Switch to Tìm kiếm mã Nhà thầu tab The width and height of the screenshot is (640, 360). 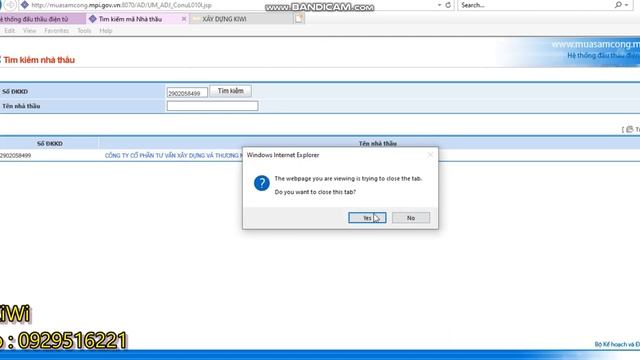coord(130,19)
